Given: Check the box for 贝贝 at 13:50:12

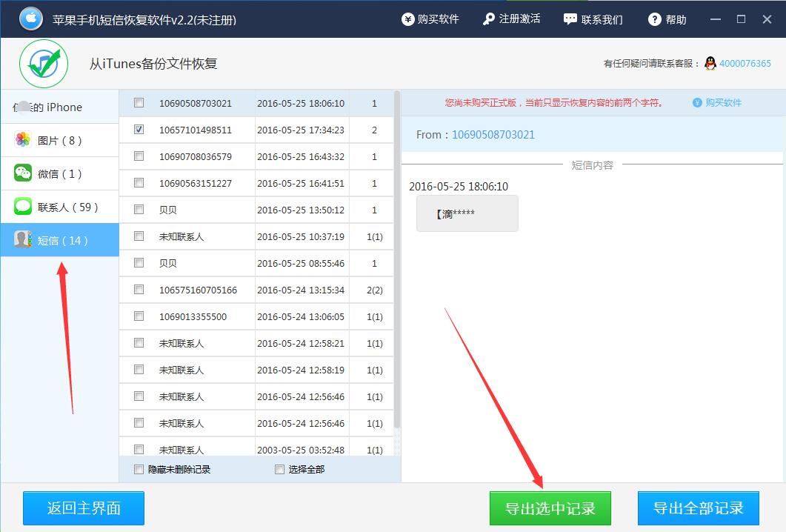Looking at the screenshot, I should point(139,210).
